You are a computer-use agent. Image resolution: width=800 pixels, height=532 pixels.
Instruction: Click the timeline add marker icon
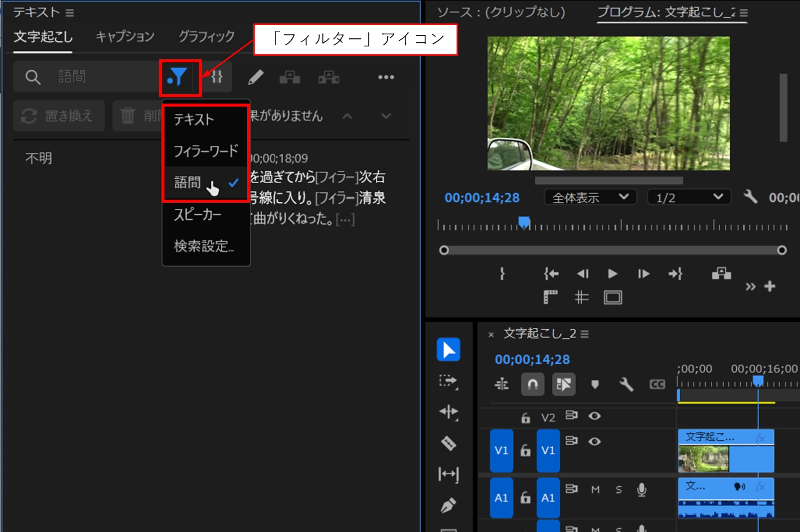595,384
